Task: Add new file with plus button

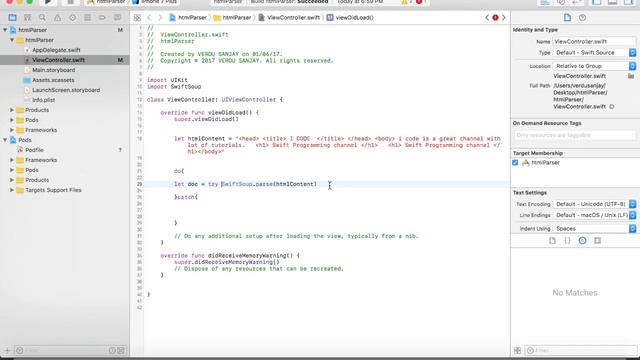Action: tap(7, 351)
